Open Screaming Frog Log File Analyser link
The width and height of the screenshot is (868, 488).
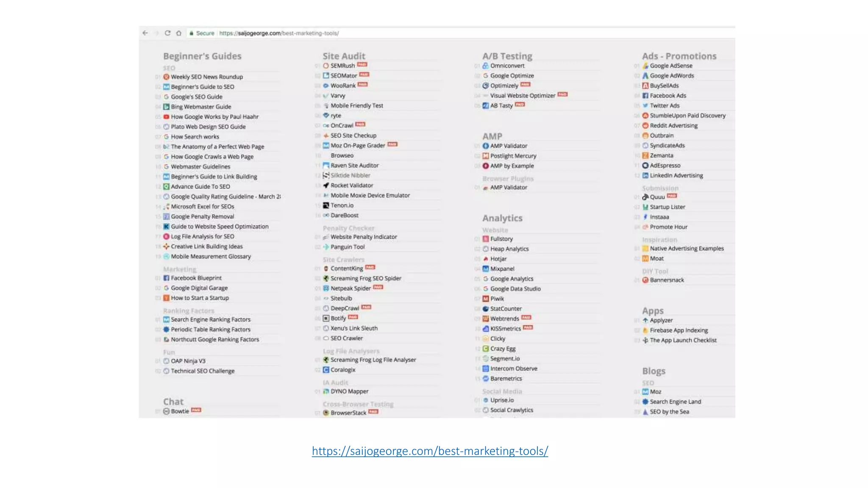373,360
